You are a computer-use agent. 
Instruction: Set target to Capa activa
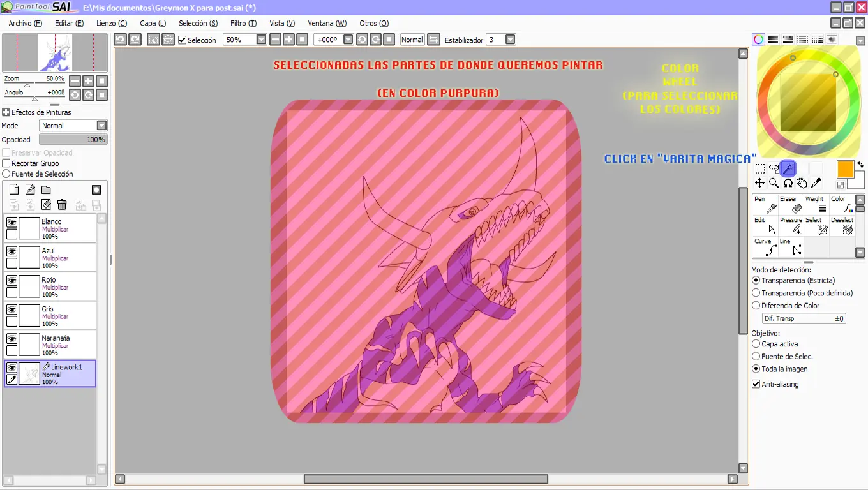756,344
